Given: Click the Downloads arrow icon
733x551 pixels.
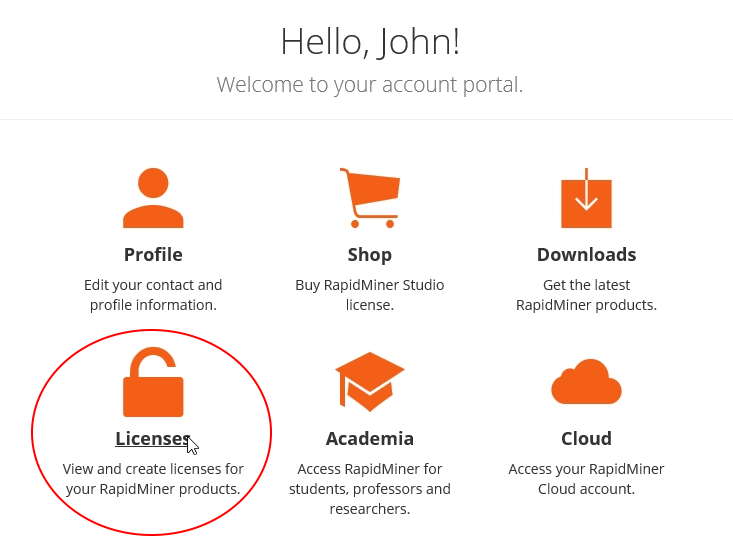Looking at the screenshot, I should tap(586, 198).
